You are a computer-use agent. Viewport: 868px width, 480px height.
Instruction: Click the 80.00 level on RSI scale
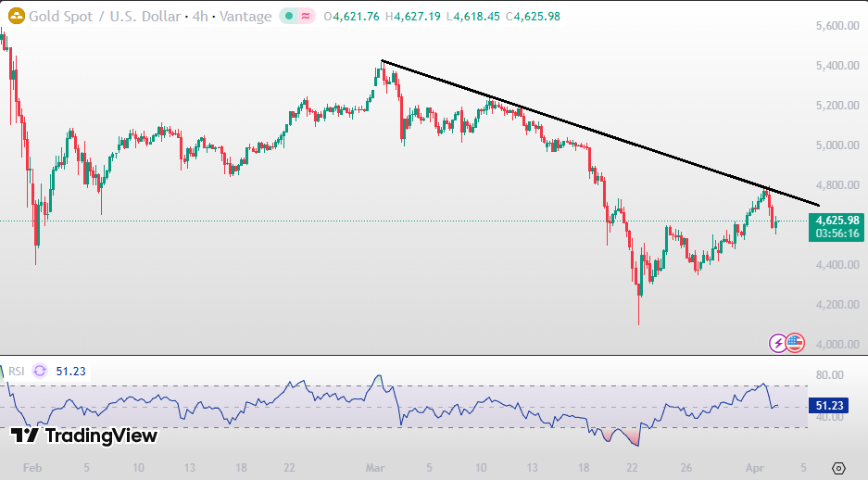[x=832, y=375]
